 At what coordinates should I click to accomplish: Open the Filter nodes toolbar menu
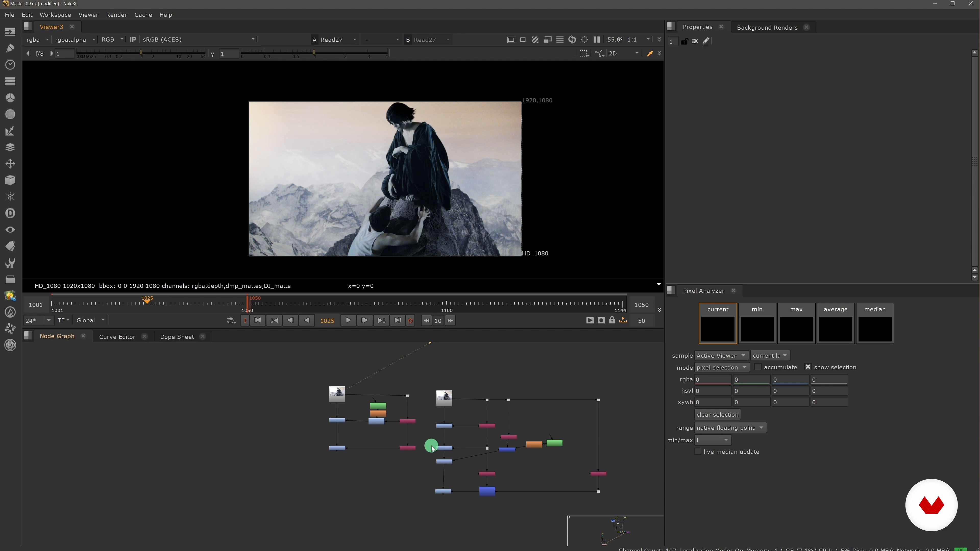click(10, 114)
